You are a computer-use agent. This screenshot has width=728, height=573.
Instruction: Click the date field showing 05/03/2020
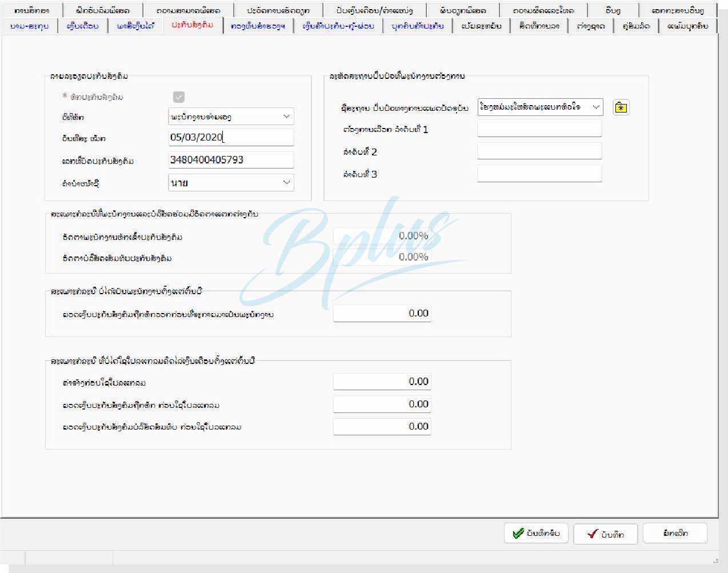click(x=231, y=137)
